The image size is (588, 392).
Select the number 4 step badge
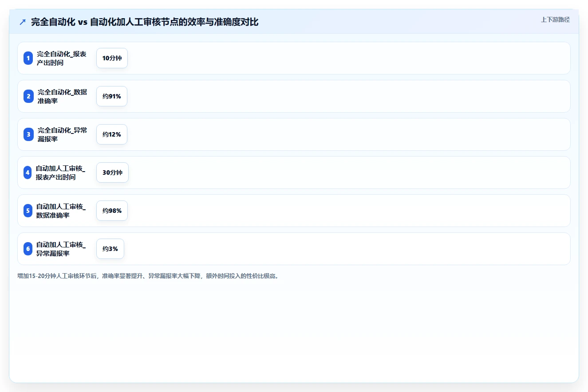28,172
